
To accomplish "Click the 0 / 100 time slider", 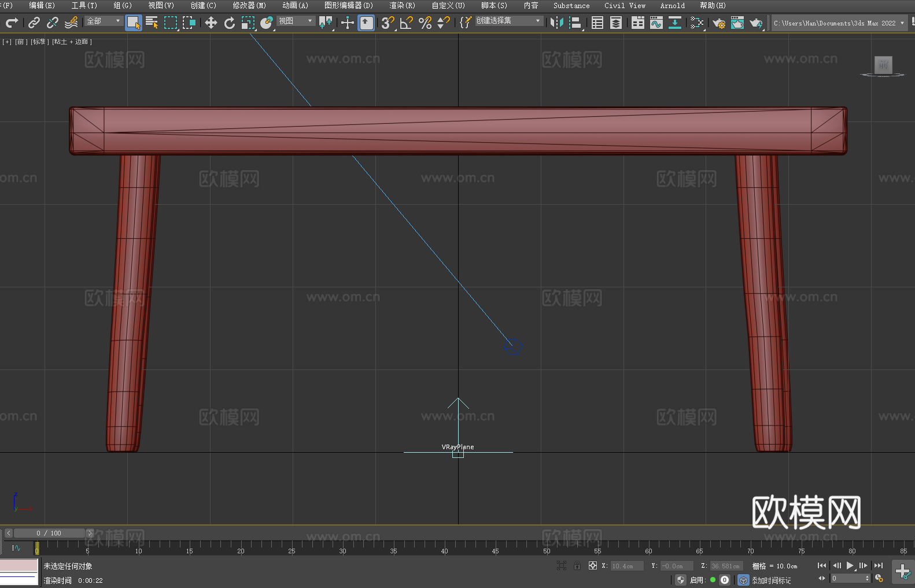I will pos(49,533).
